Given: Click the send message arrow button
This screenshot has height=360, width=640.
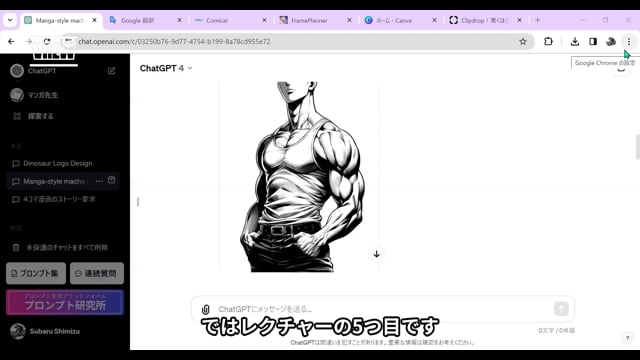Looking at the screenshot, I should coord(561,309).
